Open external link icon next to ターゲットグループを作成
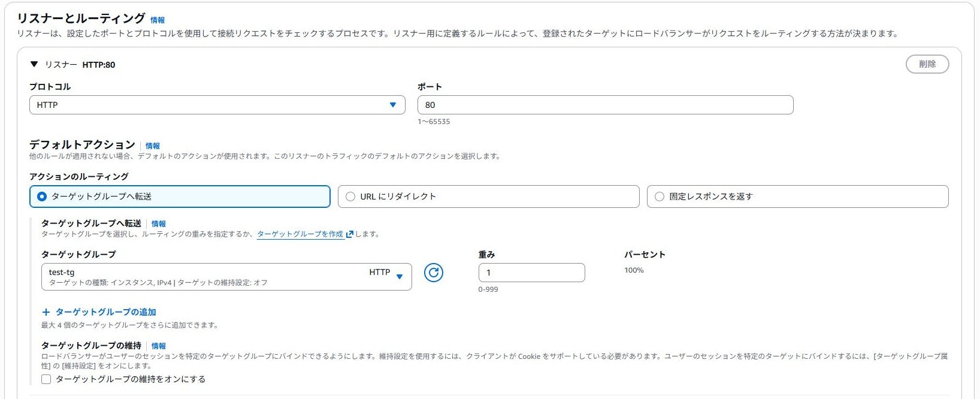The width and height of the screenshot is (980, 399). (x=350, y=234)
